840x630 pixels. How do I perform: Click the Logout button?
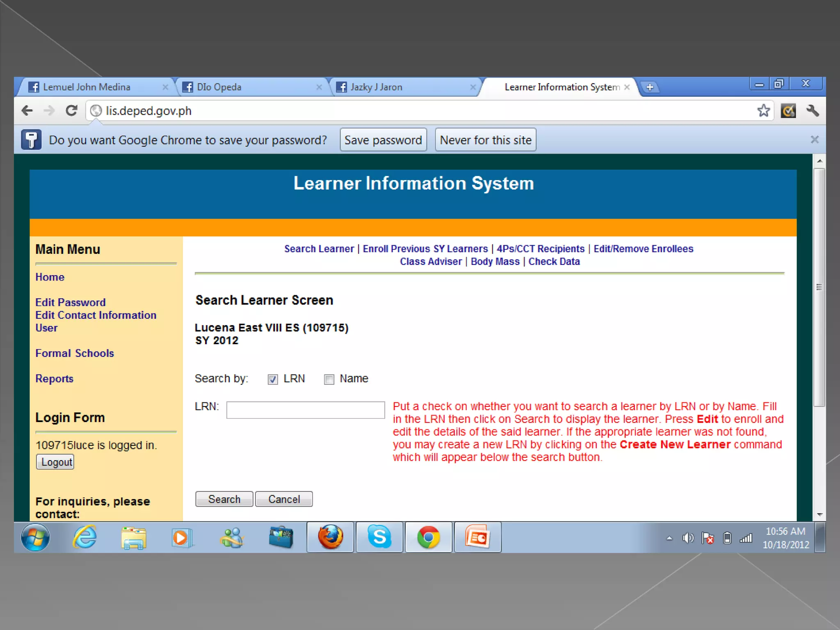(x=55, y=462)
